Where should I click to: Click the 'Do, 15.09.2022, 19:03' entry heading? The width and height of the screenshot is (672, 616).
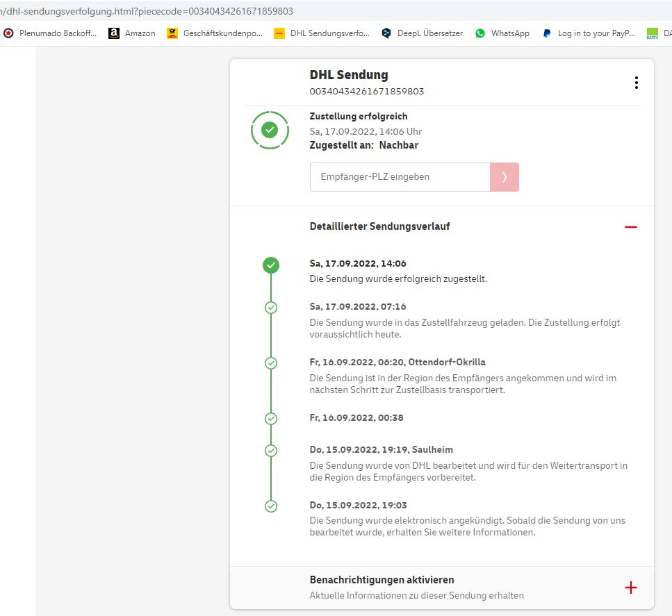[x=359, y=505]
